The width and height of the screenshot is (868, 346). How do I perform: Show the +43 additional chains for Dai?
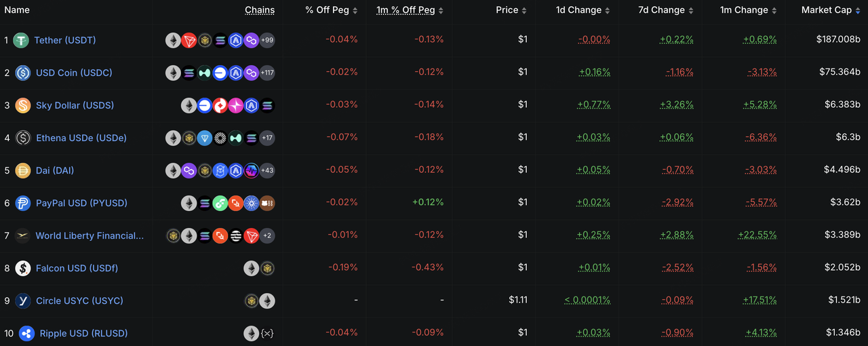pyautogui.click(x=267, y=170)
